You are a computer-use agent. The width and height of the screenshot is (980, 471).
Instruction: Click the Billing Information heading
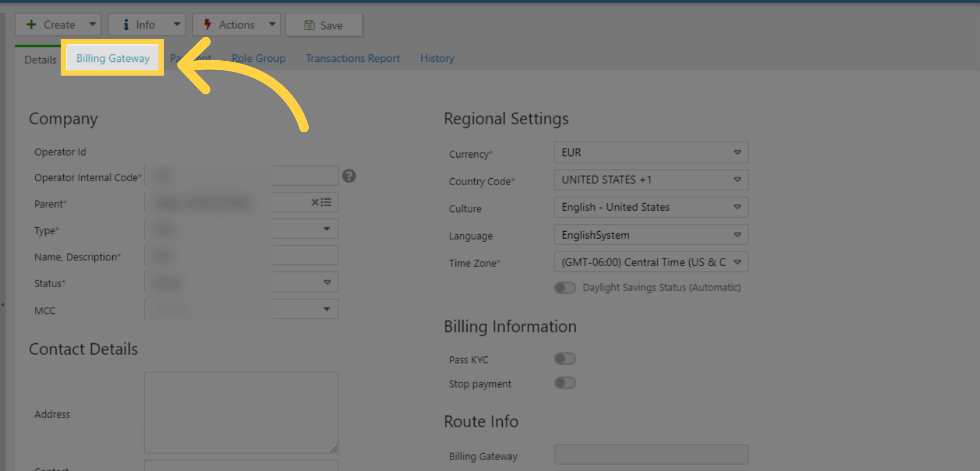tap(510, 327)
